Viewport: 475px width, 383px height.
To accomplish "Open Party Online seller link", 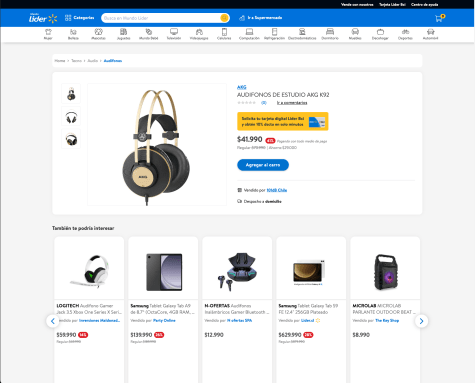I will [164, 320].
